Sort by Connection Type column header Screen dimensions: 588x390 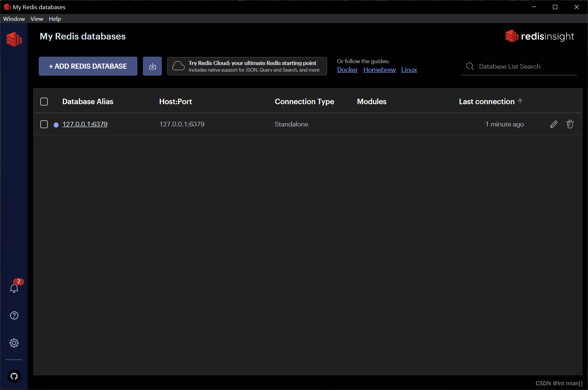[x=304, y=102]
